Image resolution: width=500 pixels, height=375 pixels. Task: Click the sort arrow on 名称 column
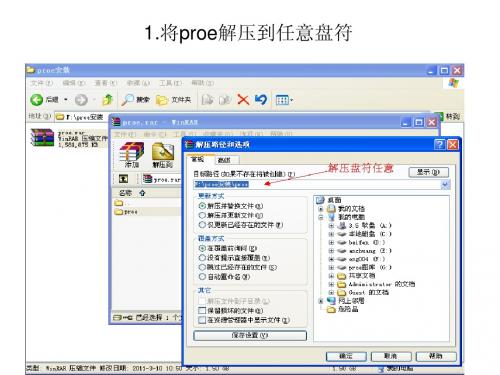click(142, 193)
